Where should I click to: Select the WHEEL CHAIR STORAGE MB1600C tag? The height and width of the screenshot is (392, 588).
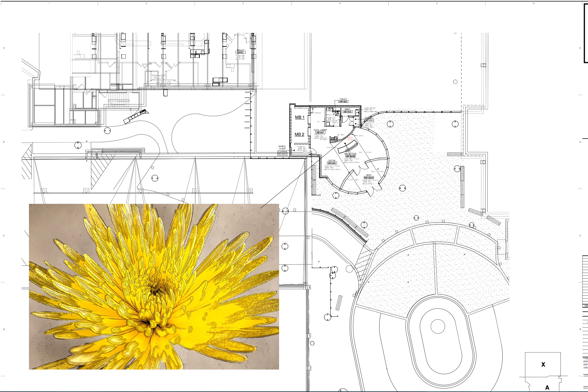click(282, 154)
